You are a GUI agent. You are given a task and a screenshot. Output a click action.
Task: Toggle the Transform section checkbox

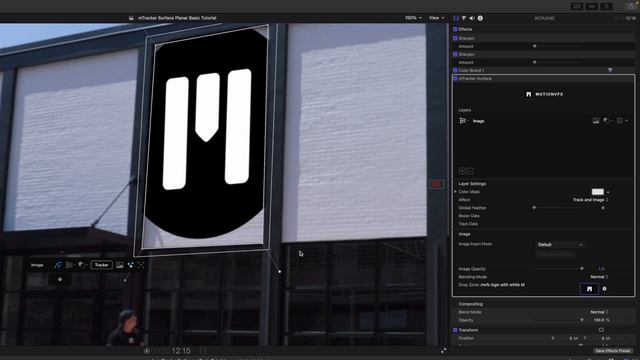[x=455, y=330]
